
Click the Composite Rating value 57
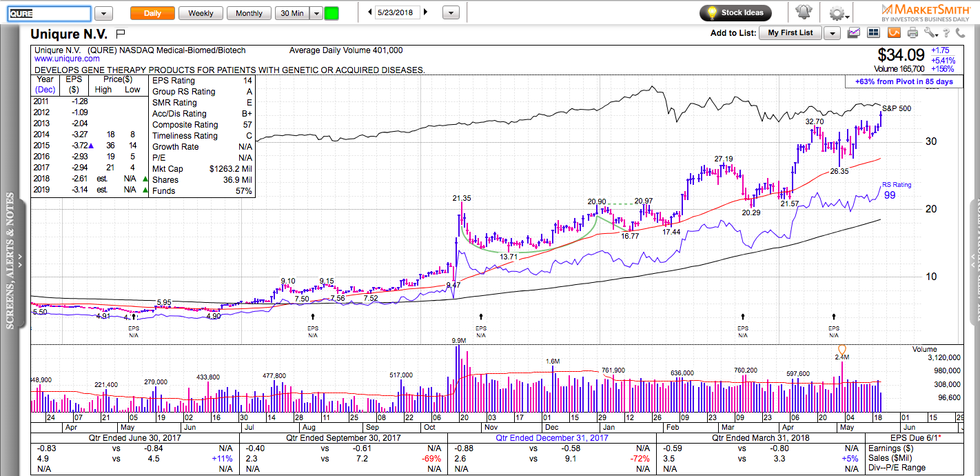[x=247, y=125]
